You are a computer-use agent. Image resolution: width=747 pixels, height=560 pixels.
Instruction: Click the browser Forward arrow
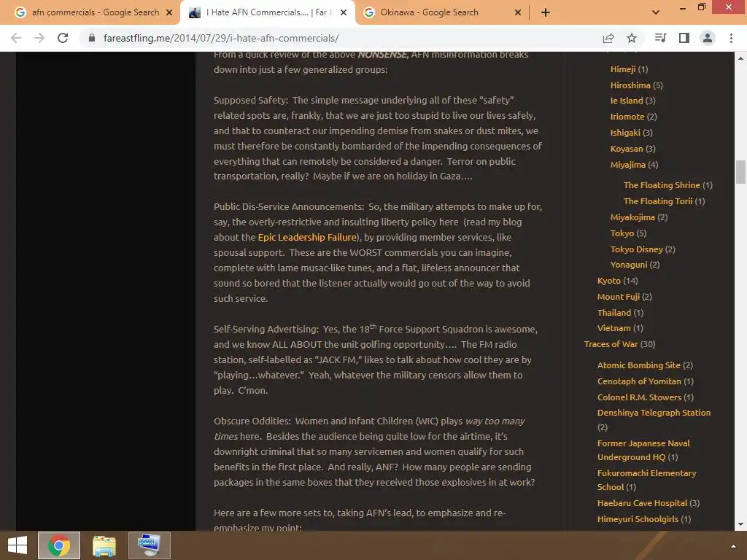[39, 38]
